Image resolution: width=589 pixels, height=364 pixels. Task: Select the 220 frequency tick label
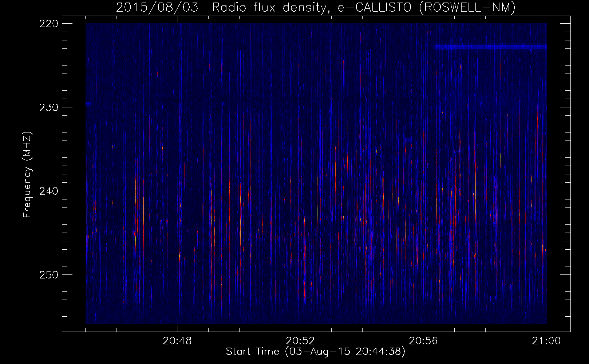[48, 24]
